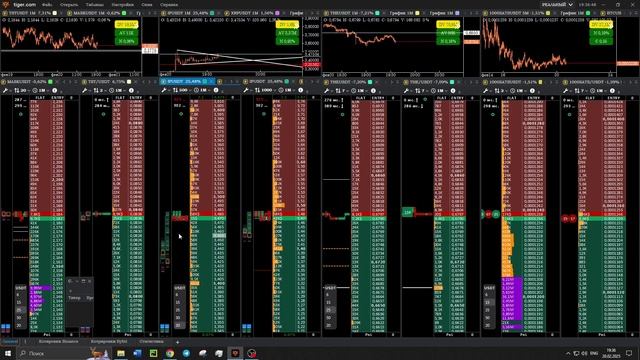Open the Таблицы menu
The width and height of the screenshot is (640, 360).
[94, 5]
